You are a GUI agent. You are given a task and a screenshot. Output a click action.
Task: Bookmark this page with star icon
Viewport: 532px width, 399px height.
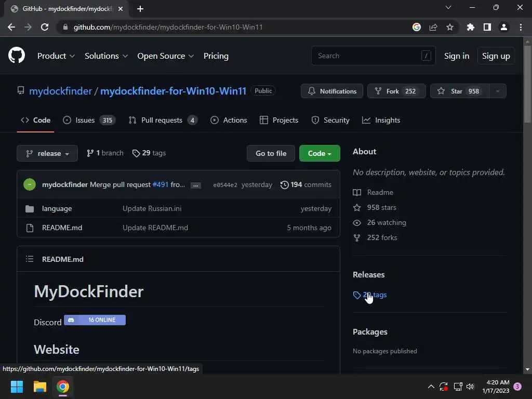tap(449, 27)
